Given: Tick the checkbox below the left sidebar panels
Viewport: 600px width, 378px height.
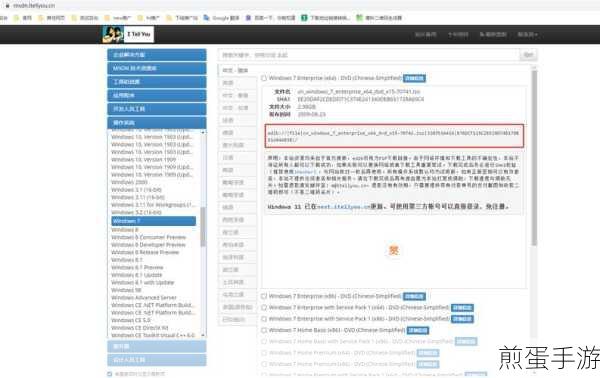Looking at the screenshot, I should (x=110, y=374).
